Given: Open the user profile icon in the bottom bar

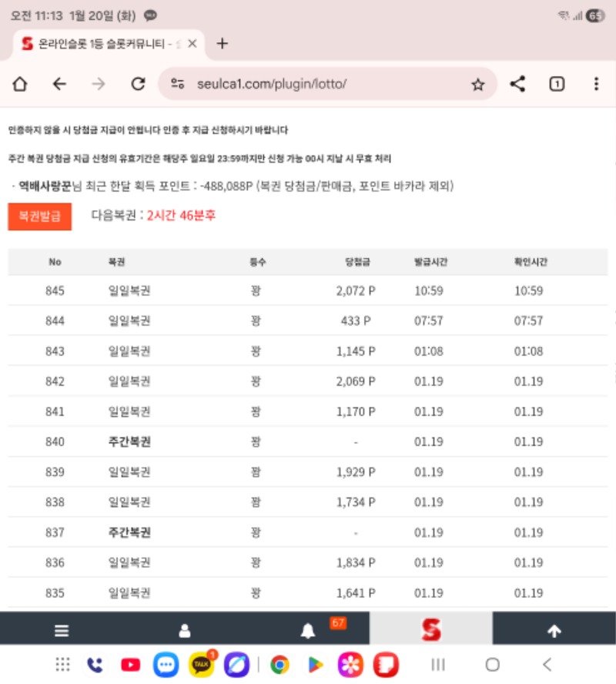Looking at the screenshot, I should [185, 630].
